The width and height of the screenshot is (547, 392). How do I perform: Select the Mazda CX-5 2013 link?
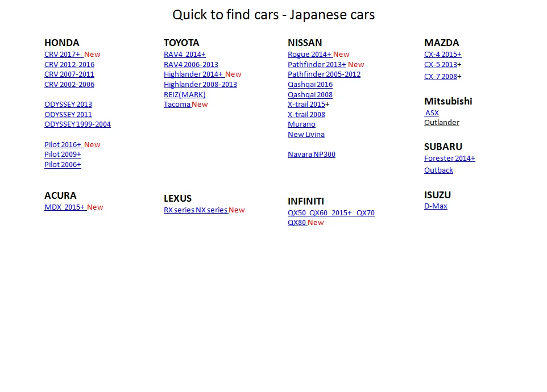[x=440, y=65]
